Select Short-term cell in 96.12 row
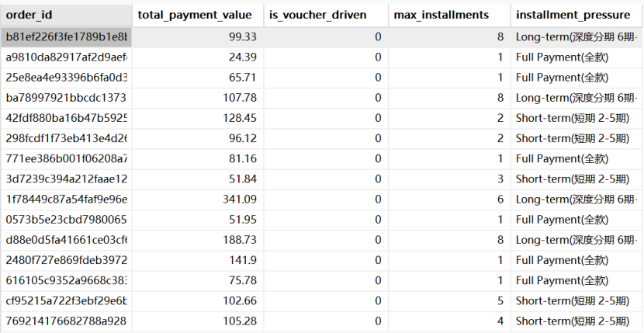 pos(577,138)
